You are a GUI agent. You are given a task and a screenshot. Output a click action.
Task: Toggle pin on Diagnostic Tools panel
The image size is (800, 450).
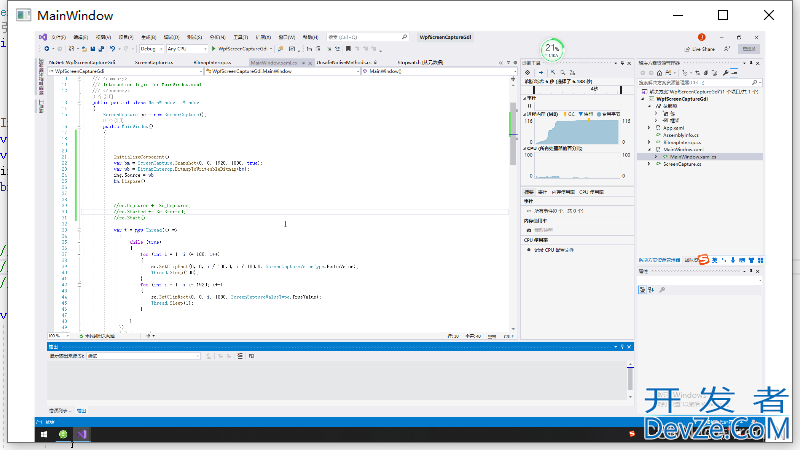coord(622,63)
